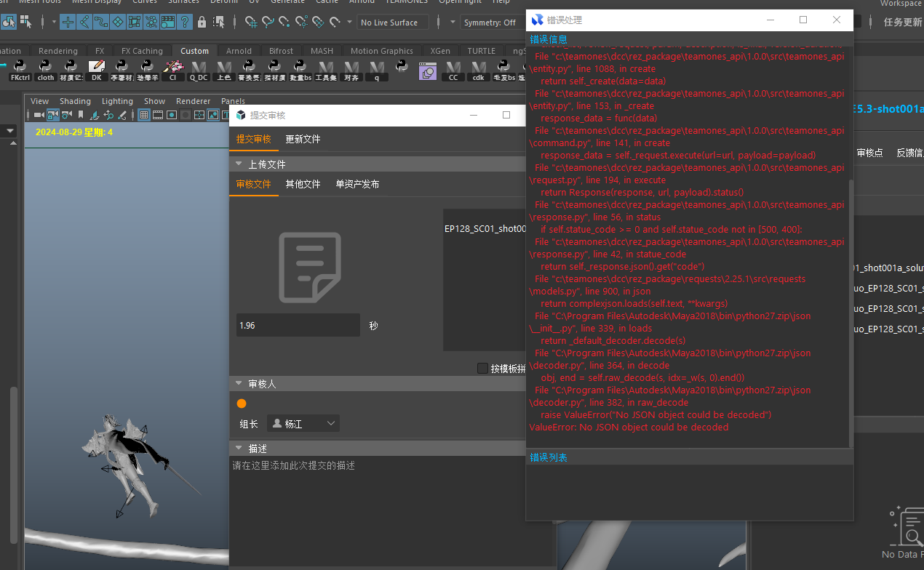Toggle the viewport grid display icon
Screen dimensions: 924x570
pyautogui.click(x=144, y=115)
